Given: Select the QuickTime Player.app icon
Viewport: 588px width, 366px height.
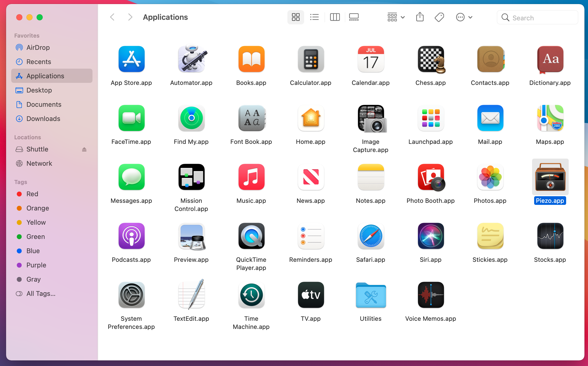Looking at the screenshot, I should pos(251,236).
